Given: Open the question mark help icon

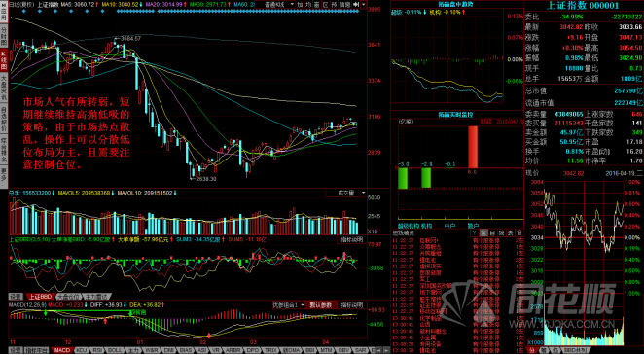Looking at the screenshot, I should pyautogui.click(x=475, y=232).
